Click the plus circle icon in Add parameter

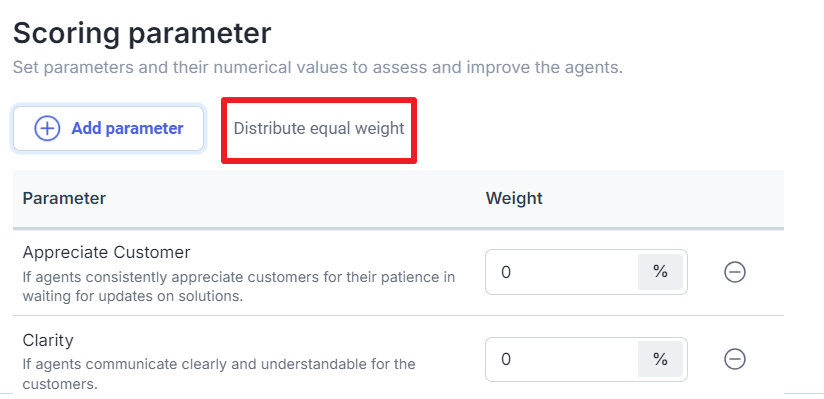click(x=47, y=128)
